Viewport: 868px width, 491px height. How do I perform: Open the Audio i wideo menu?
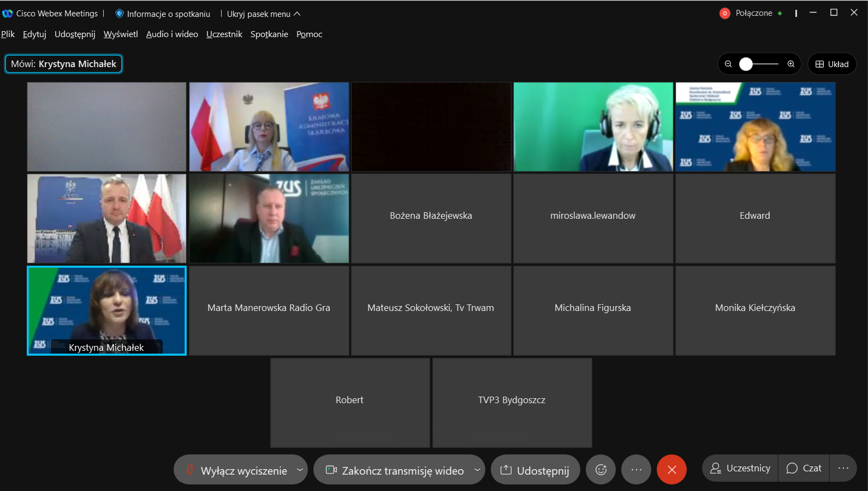click(x=172, y=34)
